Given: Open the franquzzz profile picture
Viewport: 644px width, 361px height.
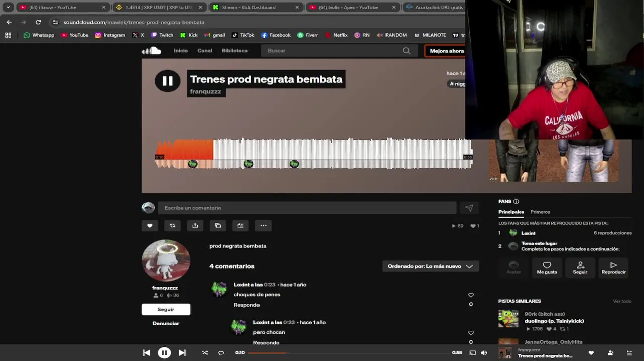Looking at the screenshot, I should (x=166, y=261).
